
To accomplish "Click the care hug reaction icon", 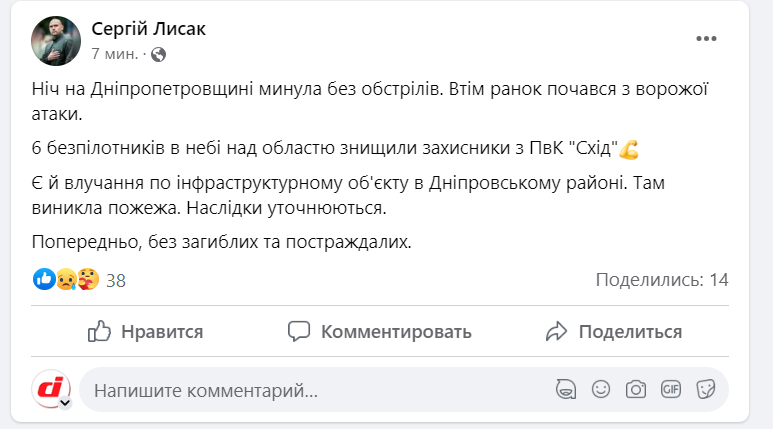I will [88, 280].
